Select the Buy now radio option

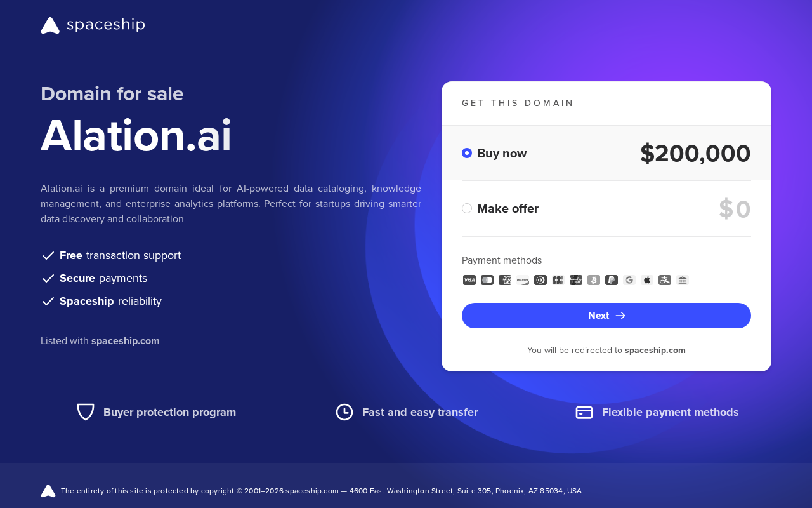(x=467, y=153)
